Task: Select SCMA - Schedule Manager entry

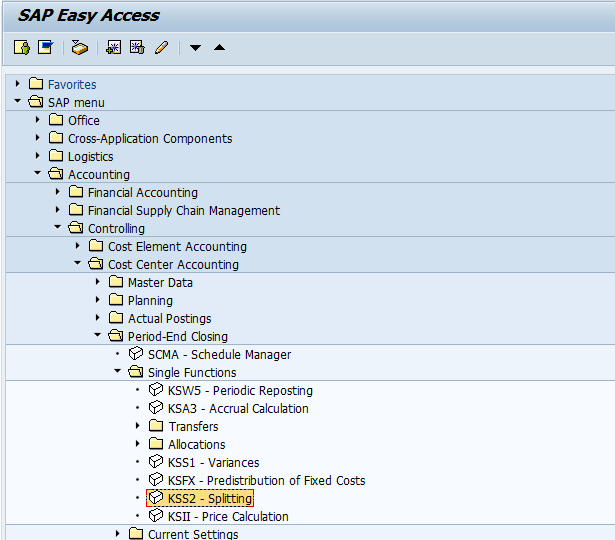Action: click(219, 355)
